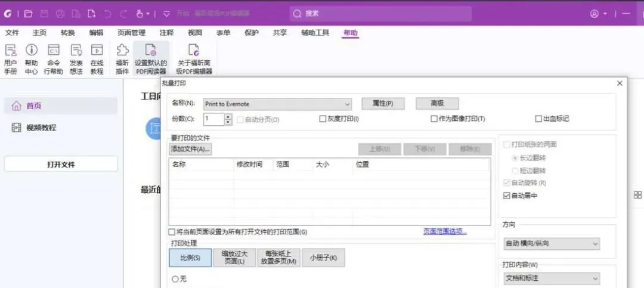644x288 pixels.
Task: Select the 比例(S) button
Action: (x=190, y=258)
